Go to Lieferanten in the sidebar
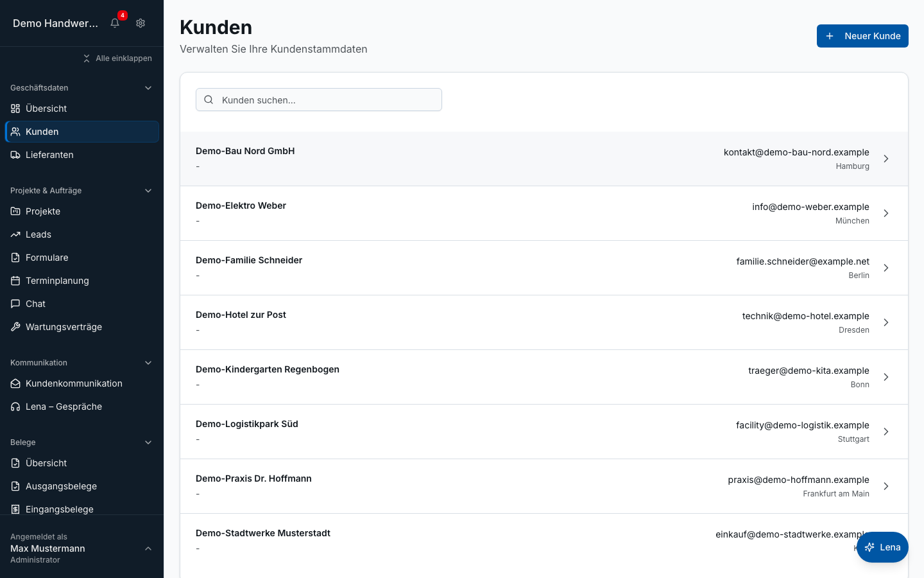This screenshot has height=578, width=924. [81, 155]
